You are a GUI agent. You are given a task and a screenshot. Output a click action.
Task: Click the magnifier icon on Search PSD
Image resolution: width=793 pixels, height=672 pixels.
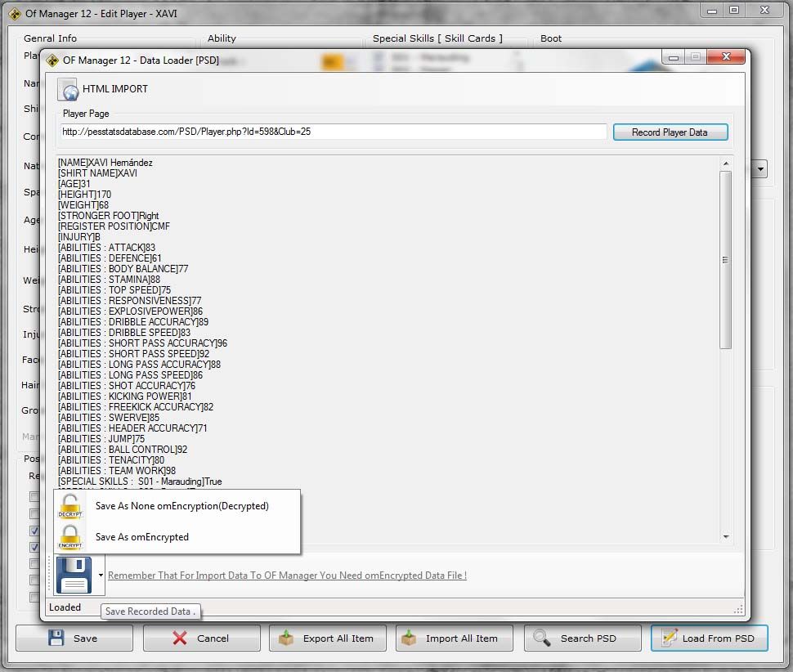(540, 638)
